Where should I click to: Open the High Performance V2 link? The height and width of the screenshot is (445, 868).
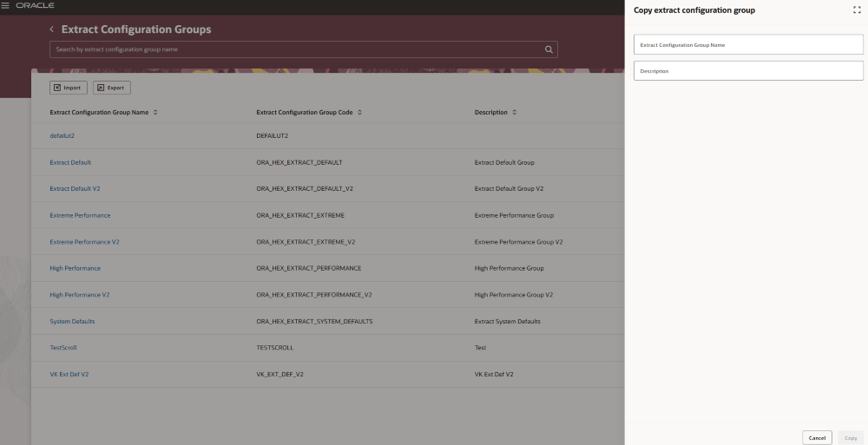(x=80, y=295)
